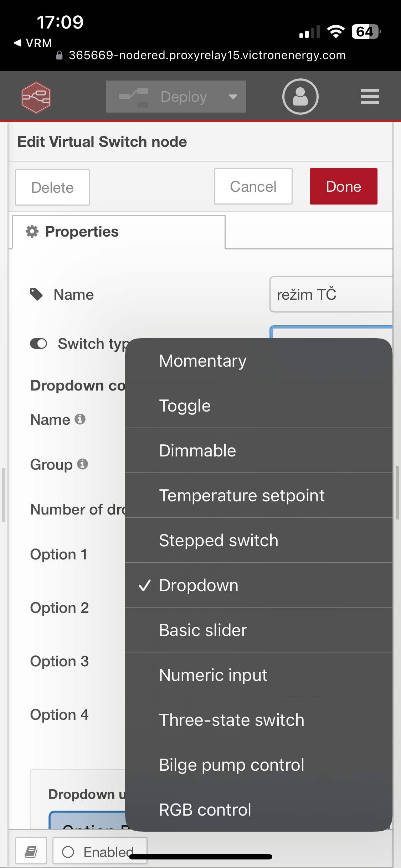Viewport: 401px width, 868px height.
Task: Choose the Toggle switch type
Action: pos(259,405)
